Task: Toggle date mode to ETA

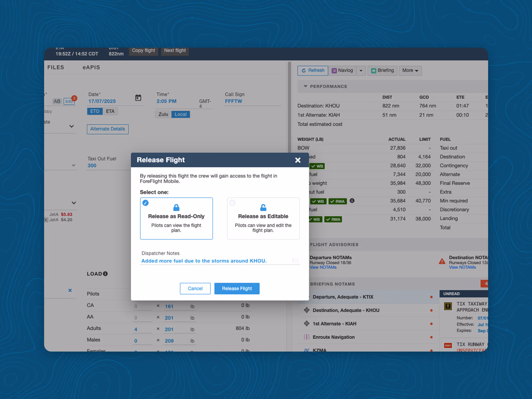Action: tap(110, 111)
